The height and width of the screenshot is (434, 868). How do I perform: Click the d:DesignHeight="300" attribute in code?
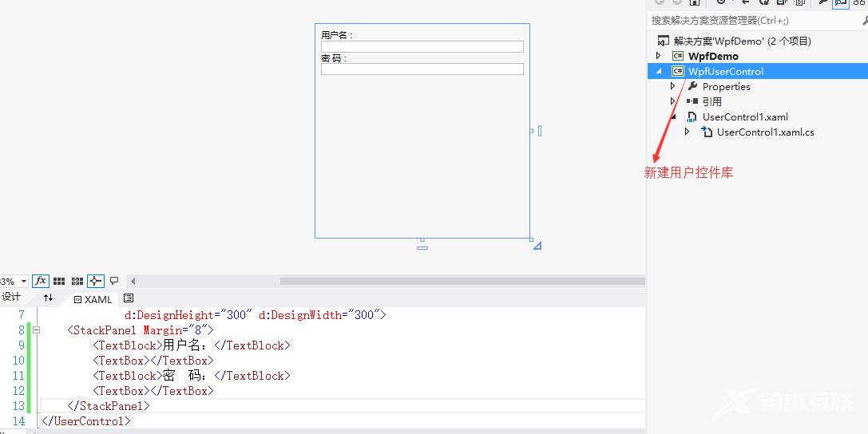pos(188,315)
